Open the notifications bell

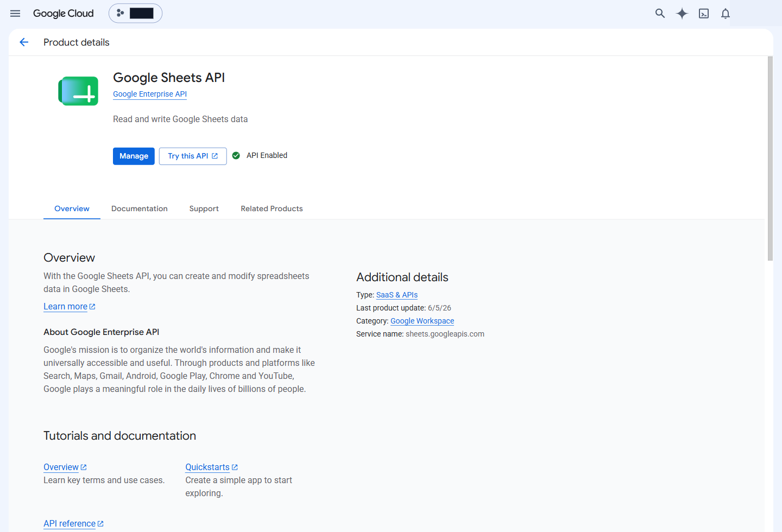click(x=726, y=14)
